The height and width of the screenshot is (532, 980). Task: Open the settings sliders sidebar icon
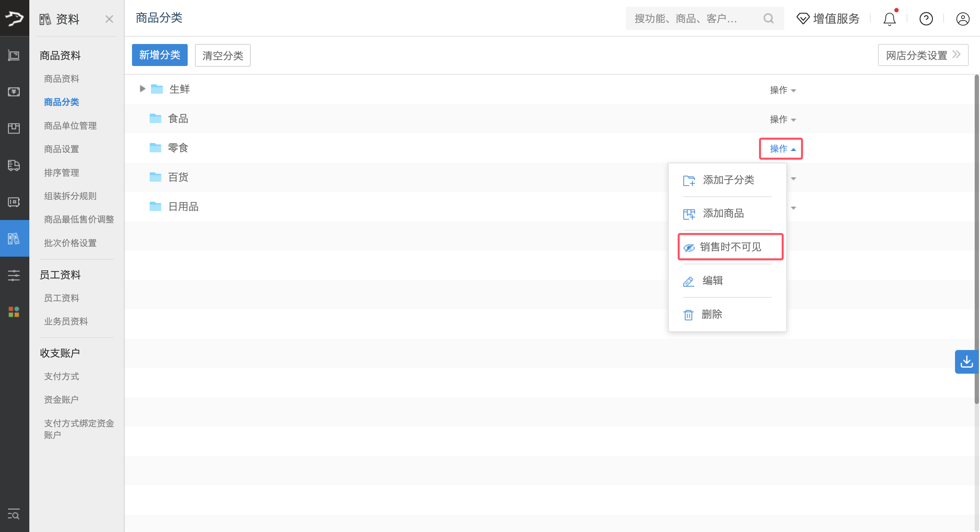pyautogui.click(x=14, y=275)
